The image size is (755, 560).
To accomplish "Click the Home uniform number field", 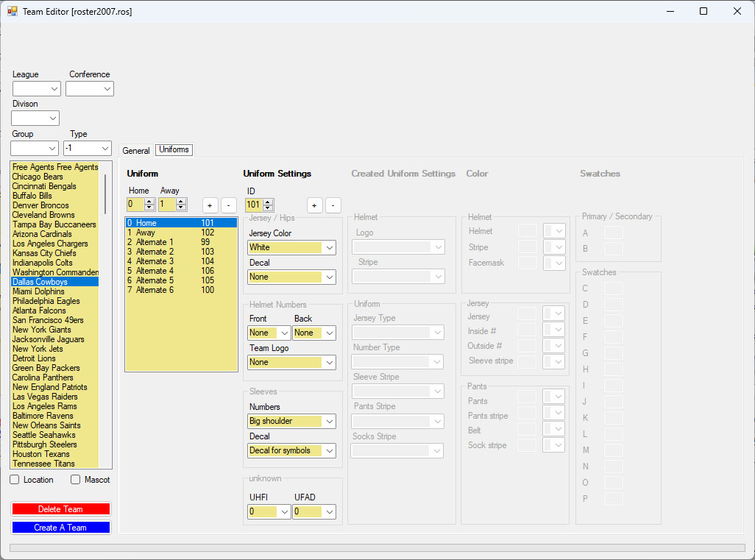I will tap(136, 204).
